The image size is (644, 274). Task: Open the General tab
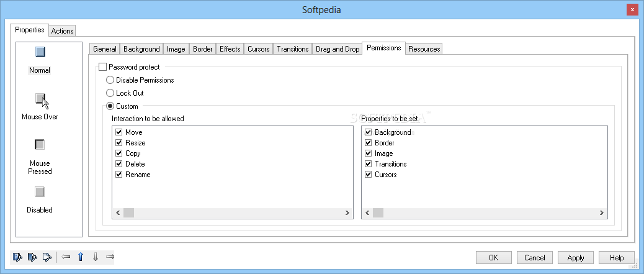click(x=105, y=49)
